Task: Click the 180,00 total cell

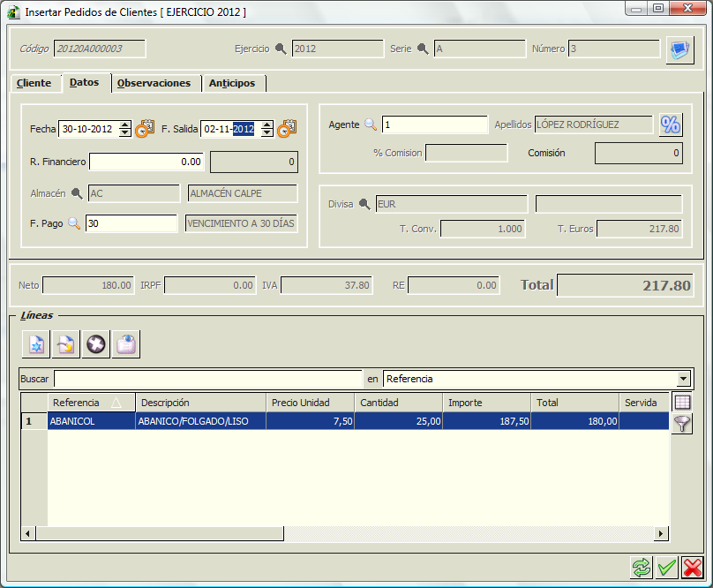Action: pyautogui.click(x=574, y=421)
